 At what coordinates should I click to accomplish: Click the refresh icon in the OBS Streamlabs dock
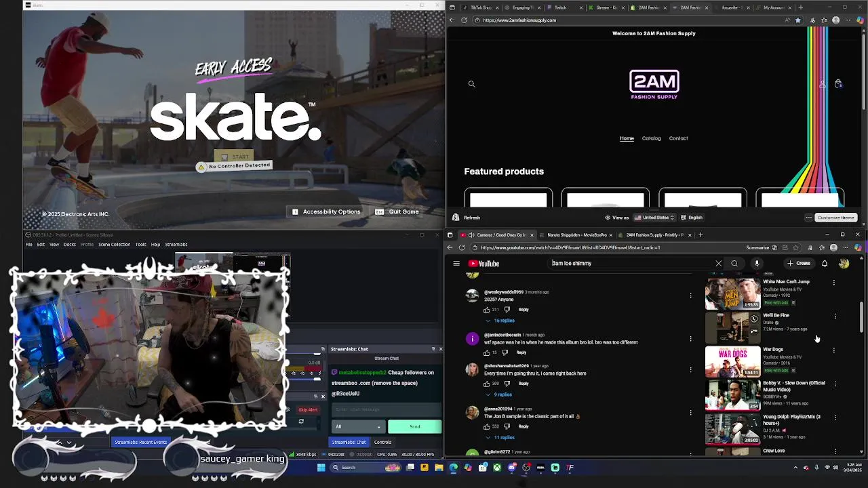[x=301, y=422]
